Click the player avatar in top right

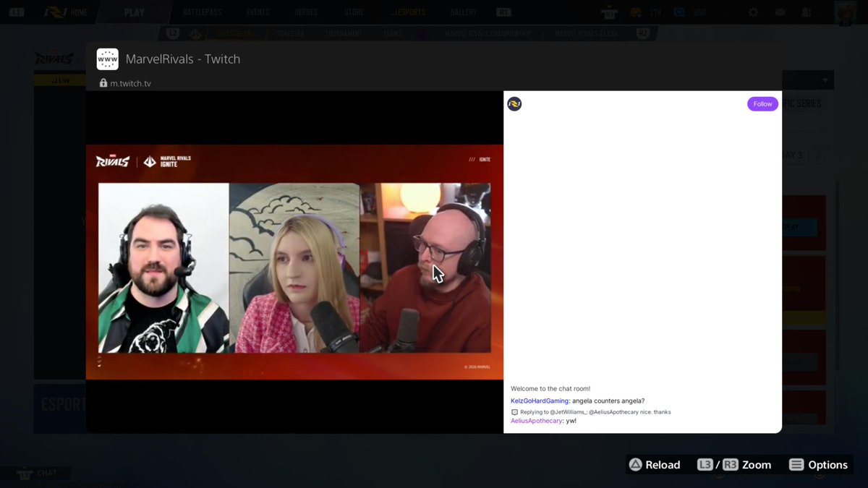(844, 12)
